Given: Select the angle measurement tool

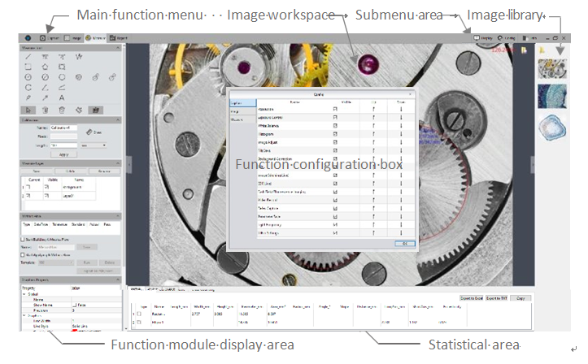Looking at the screenshot, I should coord(45,88).
